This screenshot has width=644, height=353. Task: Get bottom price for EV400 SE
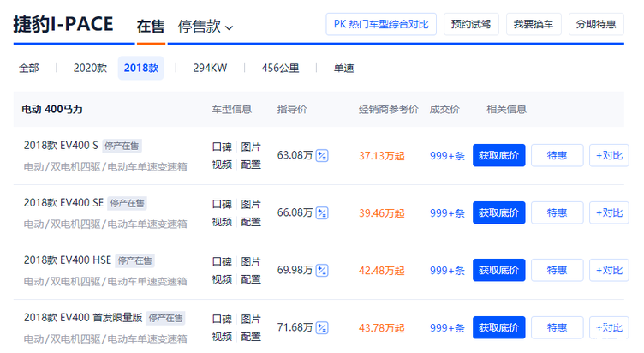coord(498,212)
